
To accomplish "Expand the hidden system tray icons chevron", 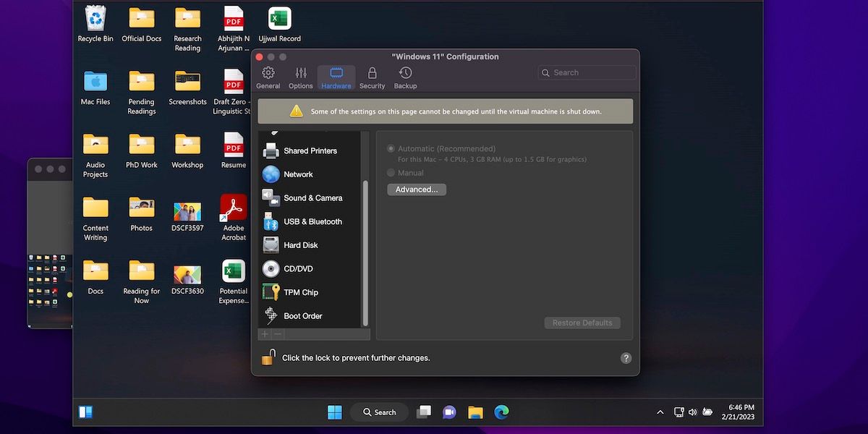I will point(660,412).
